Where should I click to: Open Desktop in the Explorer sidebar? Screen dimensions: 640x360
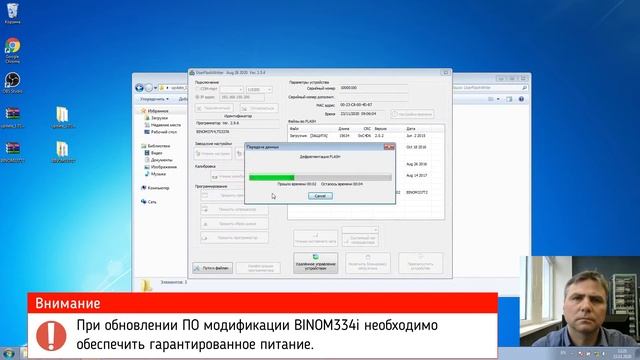[x=163, y=132]
